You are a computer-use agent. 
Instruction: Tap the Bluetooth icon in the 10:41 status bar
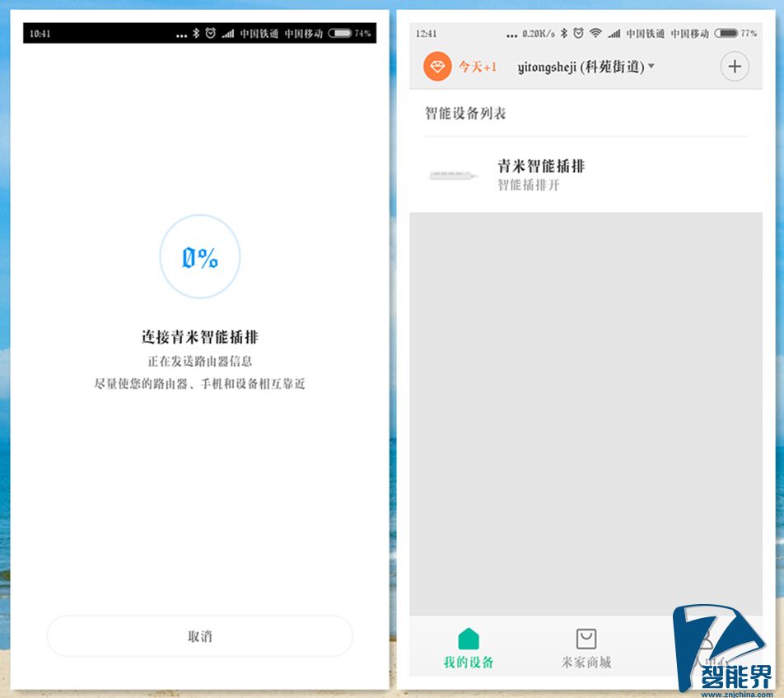[196, 33]
